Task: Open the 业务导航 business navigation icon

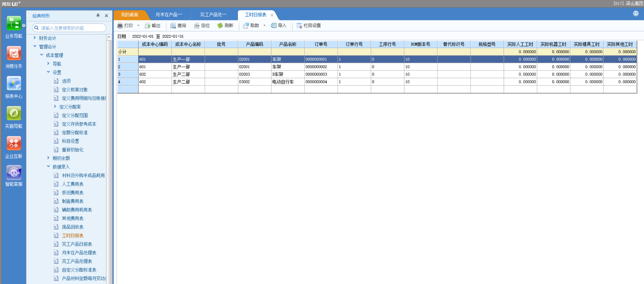Action: pos(14,24)
